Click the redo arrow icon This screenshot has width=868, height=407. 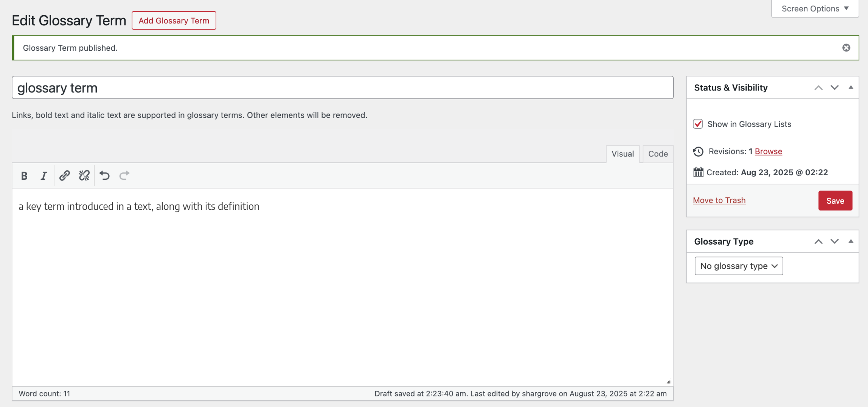coord(124,176)
